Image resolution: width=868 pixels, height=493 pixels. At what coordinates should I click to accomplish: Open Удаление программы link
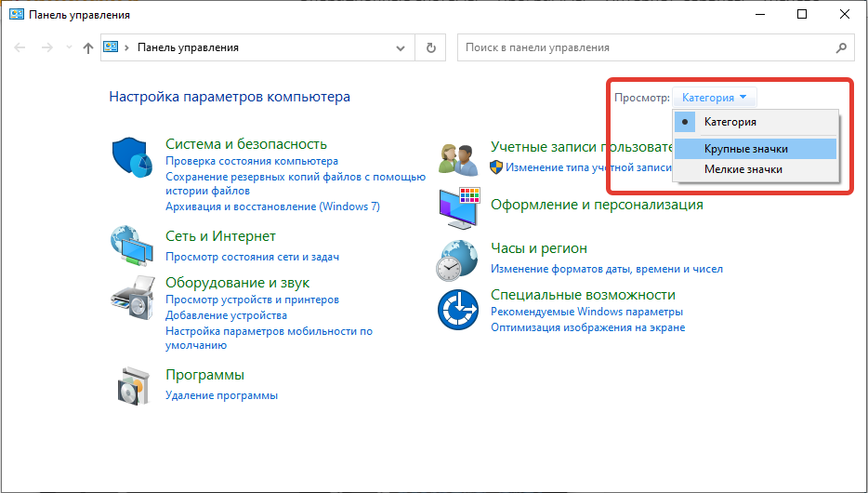[x=221, y=395]
